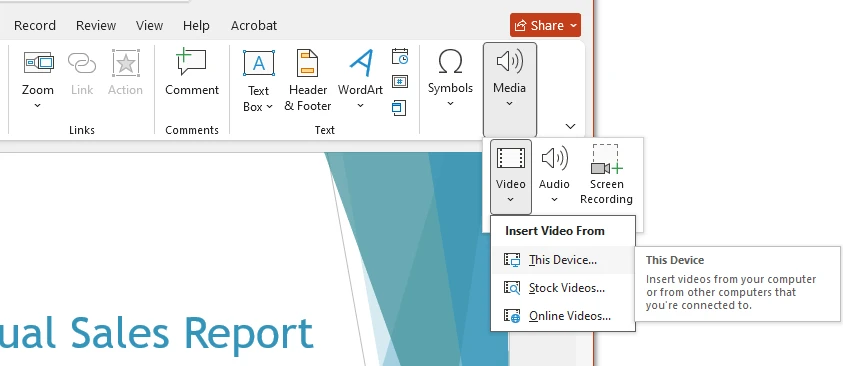Expand the Audio dropdown arrow
Viewport: 843px width, 366px height.
[x=554, y=199]
